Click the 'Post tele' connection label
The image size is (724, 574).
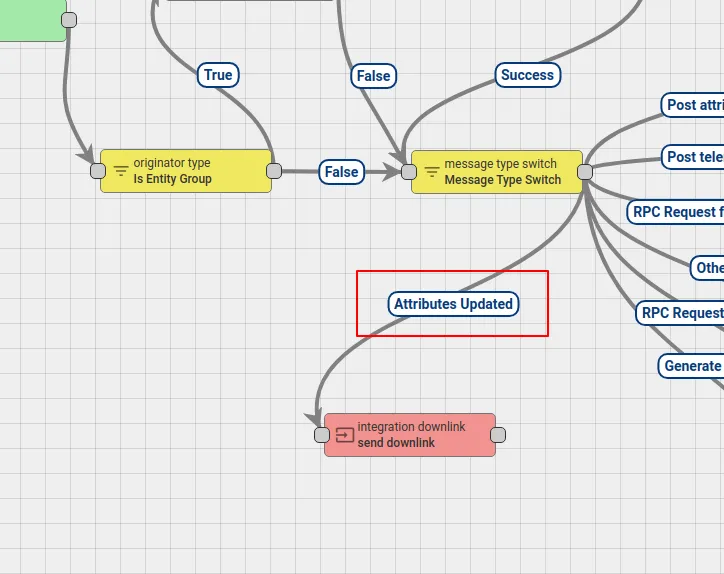pyautogui.click(x=693, y=157)
